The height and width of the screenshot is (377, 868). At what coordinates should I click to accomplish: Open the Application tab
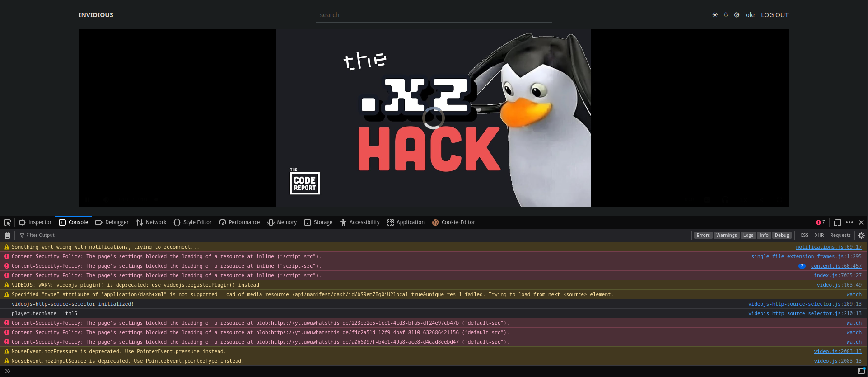[x=406, y=222]
